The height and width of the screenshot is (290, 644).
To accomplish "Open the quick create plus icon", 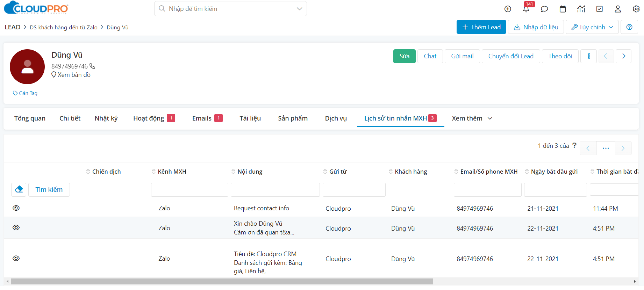I will tap(508, 9).
